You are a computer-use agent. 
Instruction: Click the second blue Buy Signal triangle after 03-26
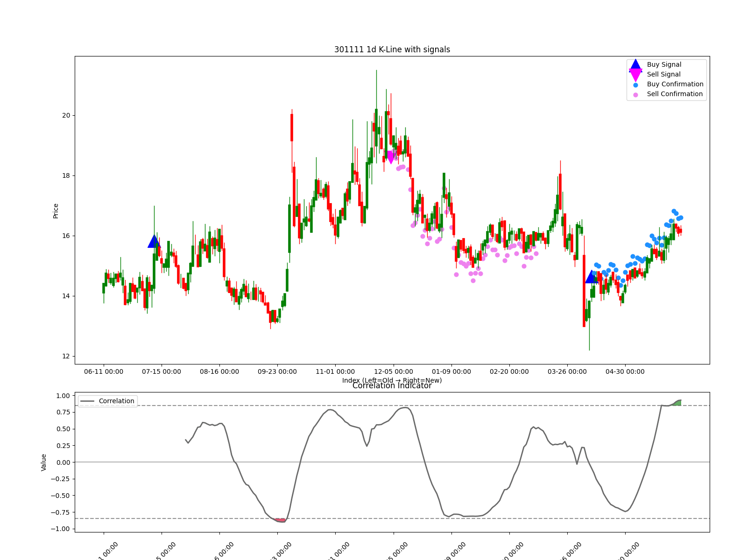[x=592, y=277]
